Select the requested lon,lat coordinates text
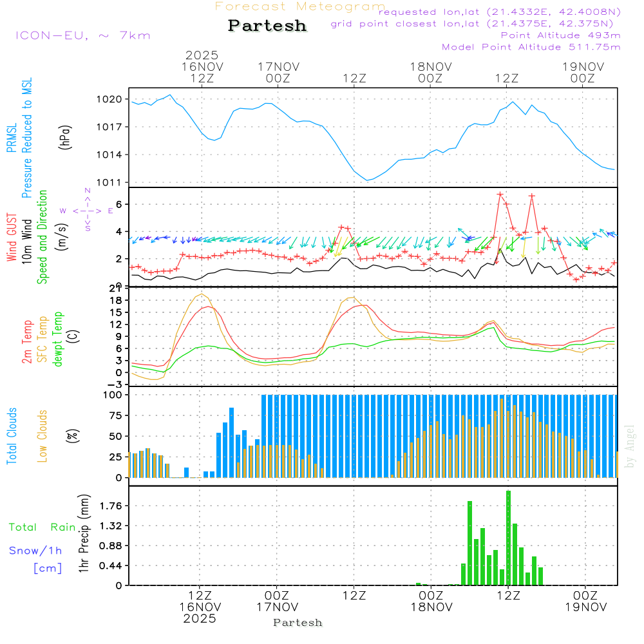 click(x=499, y=12)
